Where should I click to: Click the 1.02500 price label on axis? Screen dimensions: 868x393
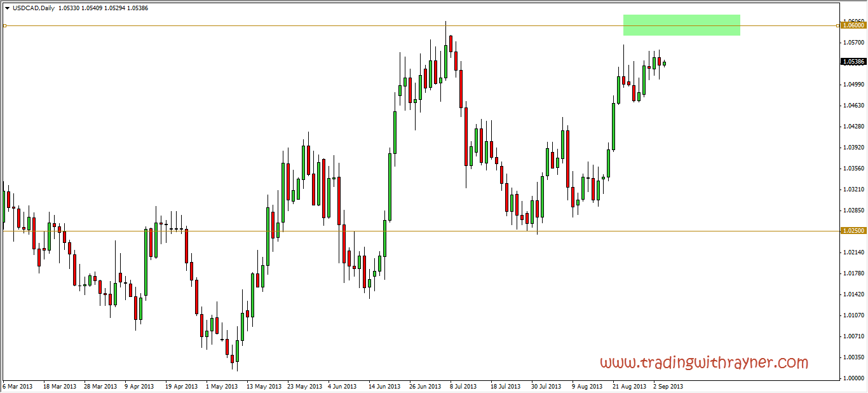coord(853,231)
